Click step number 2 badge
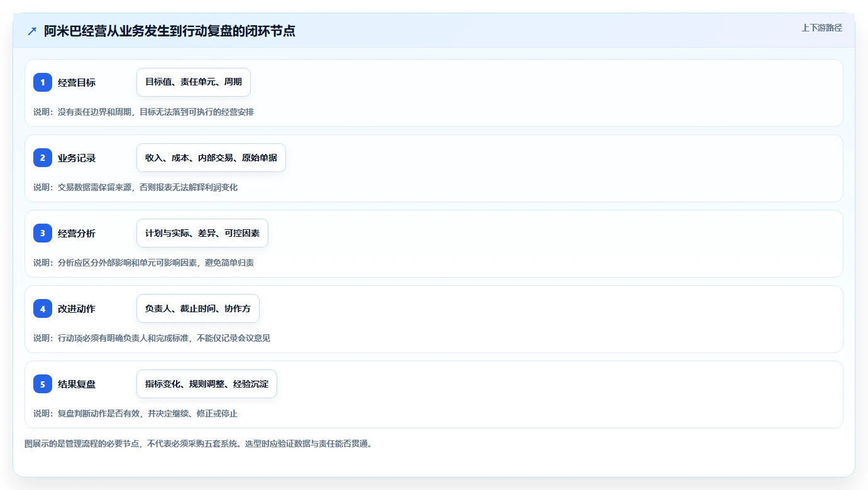This screenshot has height=490, width=868. pyautogui.click(x=43, y=158)
